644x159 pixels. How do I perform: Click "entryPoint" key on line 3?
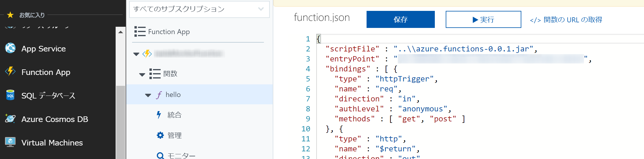[352, 59]
